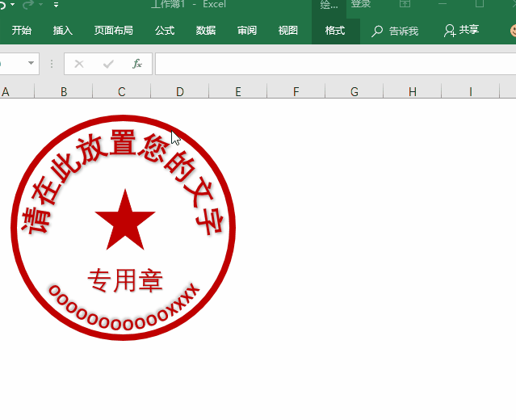Click the ribbon display options icon
Viewport: 516px width, 420px height.
pos(405,4)
